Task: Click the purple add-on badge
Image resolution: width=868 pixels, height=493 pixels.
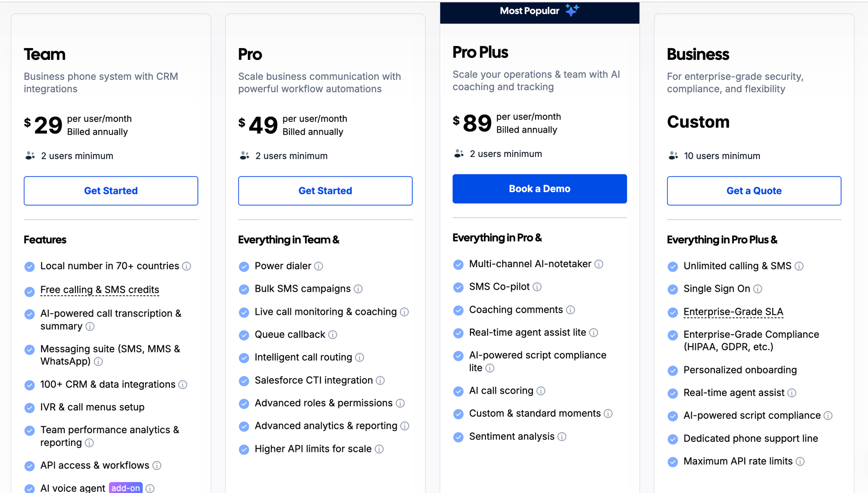Action: 125,488
